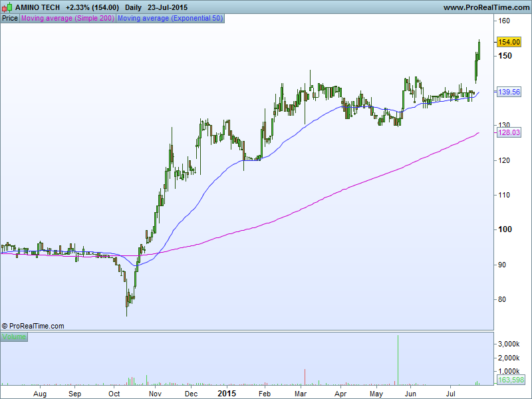Click the Oct label on time axis
This screenshot has height=399, width=532.
click(114, 394)
